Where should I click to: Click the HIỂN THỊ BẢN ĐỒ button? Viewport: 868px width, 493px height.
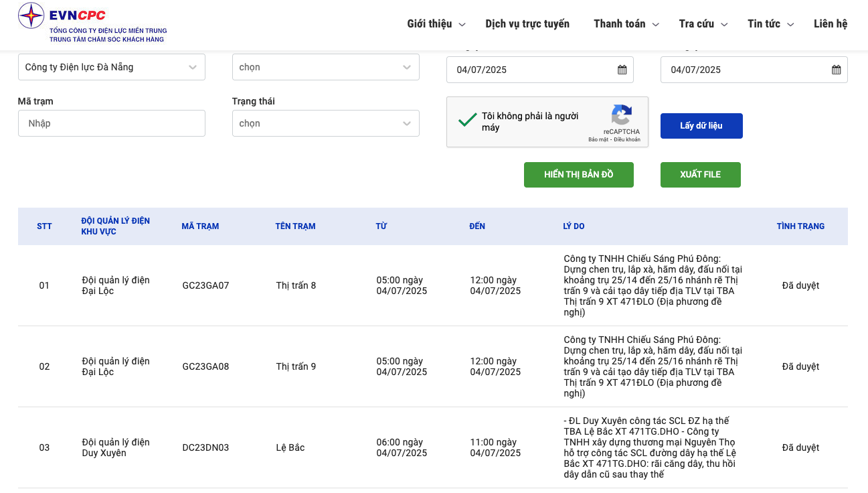tap(578, 174)
